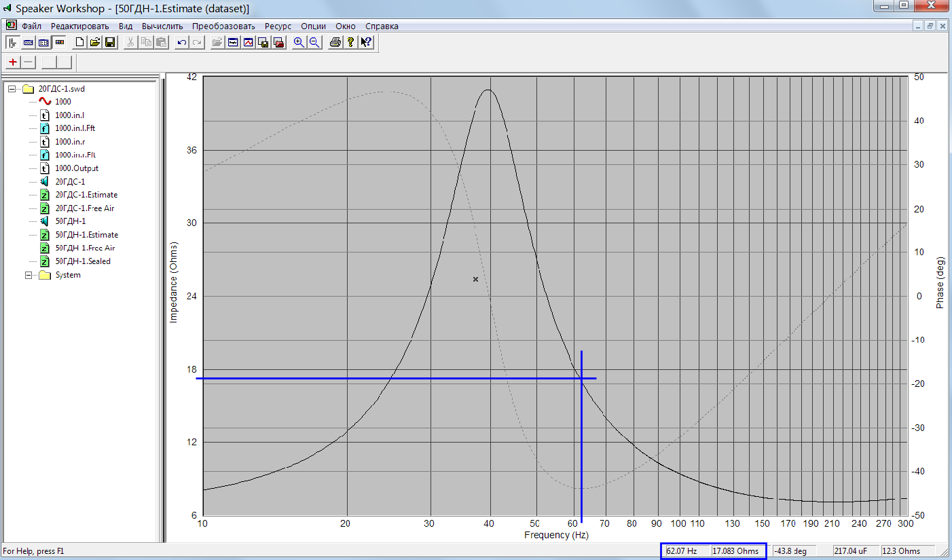The image size is (952, 560).
Task: Select 1000.in.l.Fft in the tree
Action: [75, 128]
